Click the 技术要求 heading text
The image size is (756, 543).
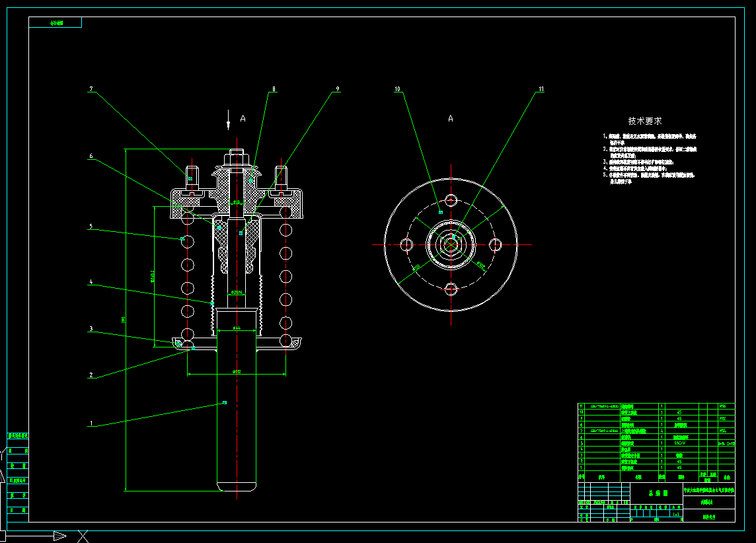click(644, 121)
